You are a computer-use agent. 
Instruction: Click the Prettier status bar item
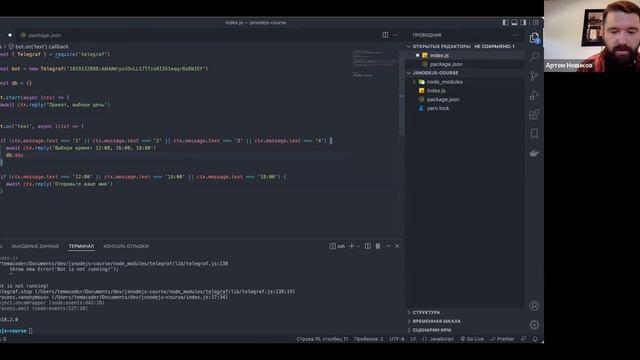pyautogui.click(x=502, y=339)
